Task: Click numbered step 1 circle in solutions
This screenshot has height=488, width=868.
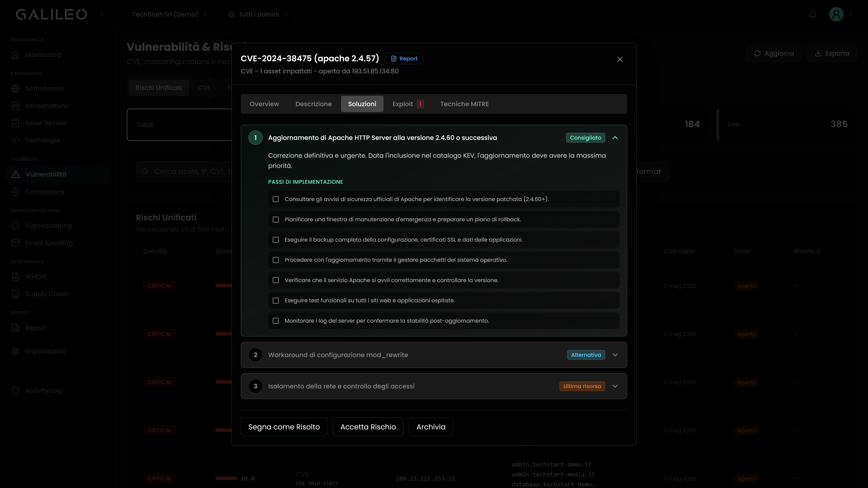Action: [x=255, y=138]
